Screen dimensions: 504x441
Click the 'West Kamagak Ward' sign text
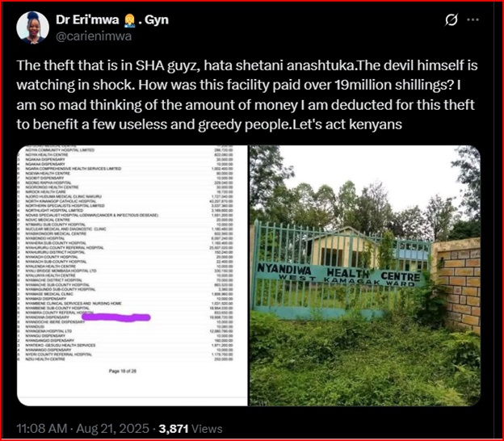[346, 282]
